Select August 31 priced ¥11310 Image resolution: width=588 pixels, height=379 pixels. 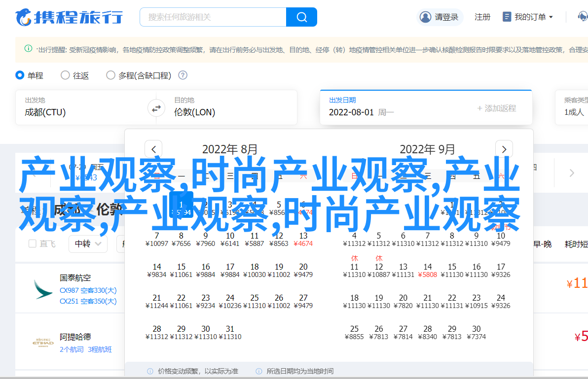(x=230, y=333)
